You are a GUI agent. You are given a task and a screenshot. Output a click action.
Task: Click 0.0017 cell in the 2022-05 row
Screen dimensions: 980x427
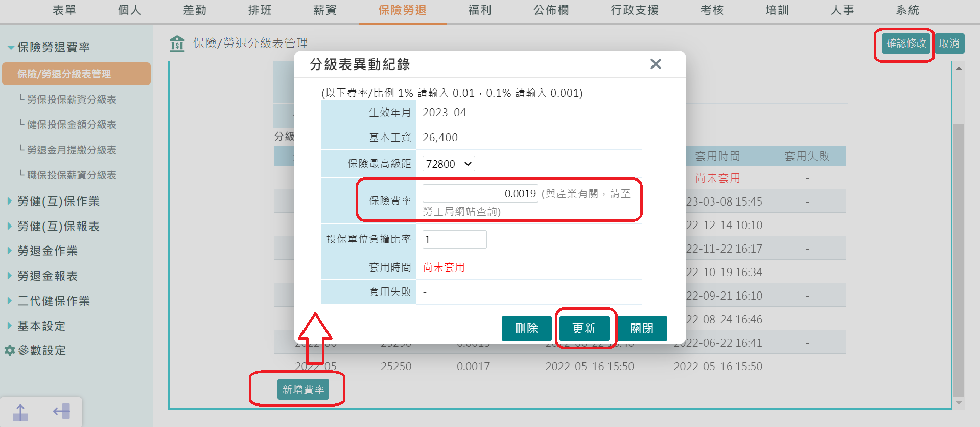click(473, 367)
